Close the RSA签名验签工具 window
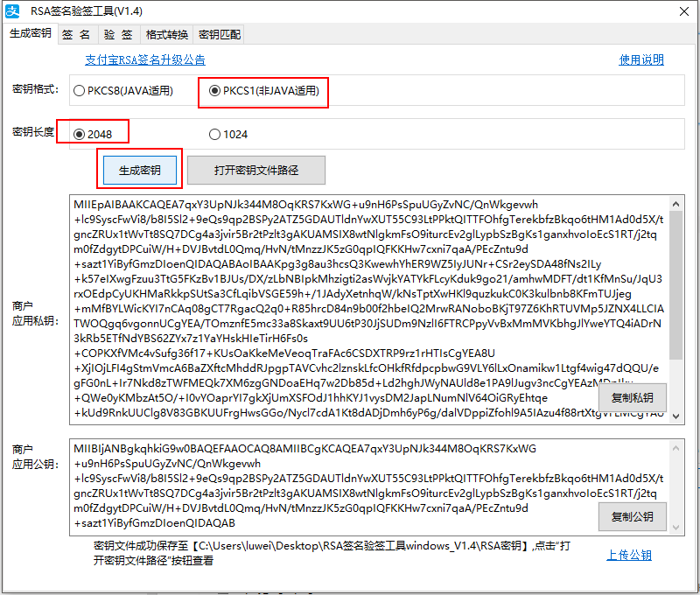 click(x=684, y=11)
